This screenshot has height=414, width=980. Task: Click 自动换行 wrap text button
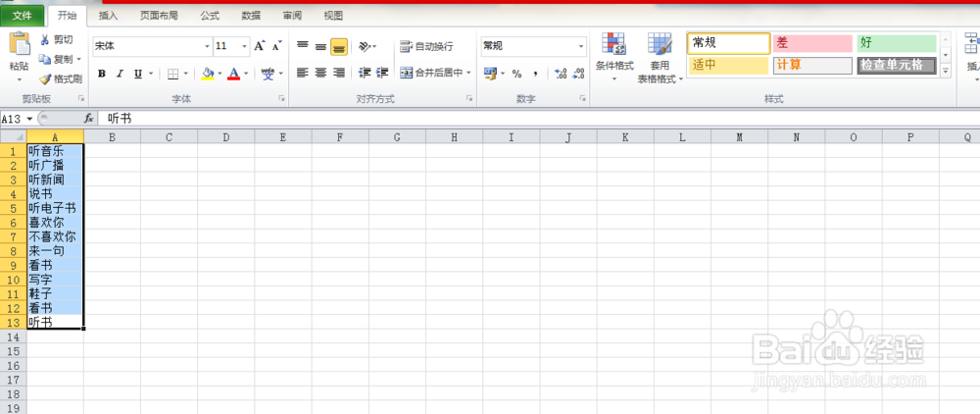click(x=426, y=46)
